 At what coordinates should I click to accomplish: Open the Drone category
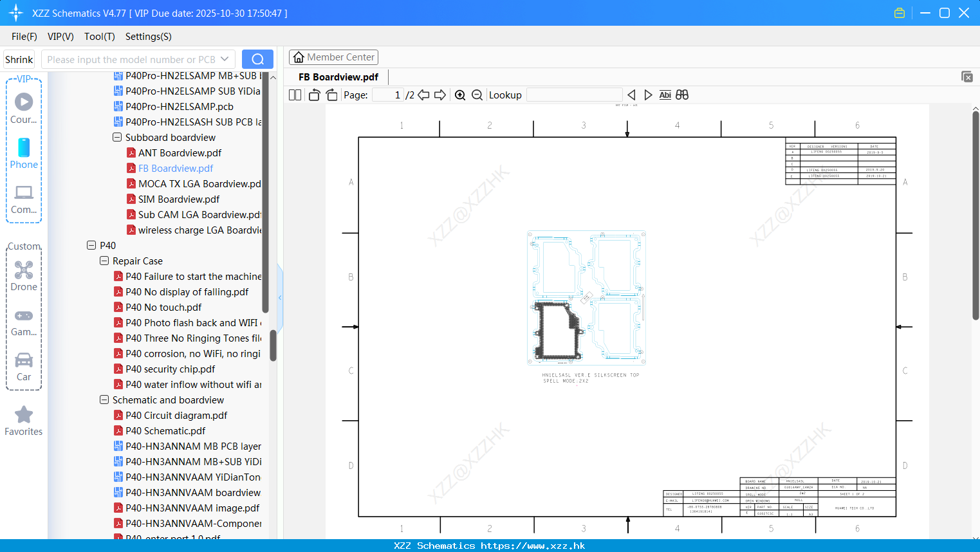(24, 276)
